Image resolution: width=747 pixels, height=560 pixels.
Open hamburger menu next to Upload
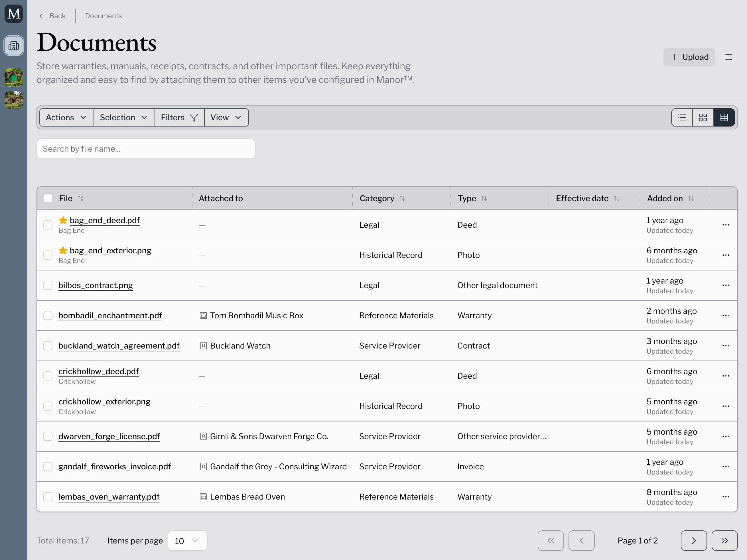728,57
